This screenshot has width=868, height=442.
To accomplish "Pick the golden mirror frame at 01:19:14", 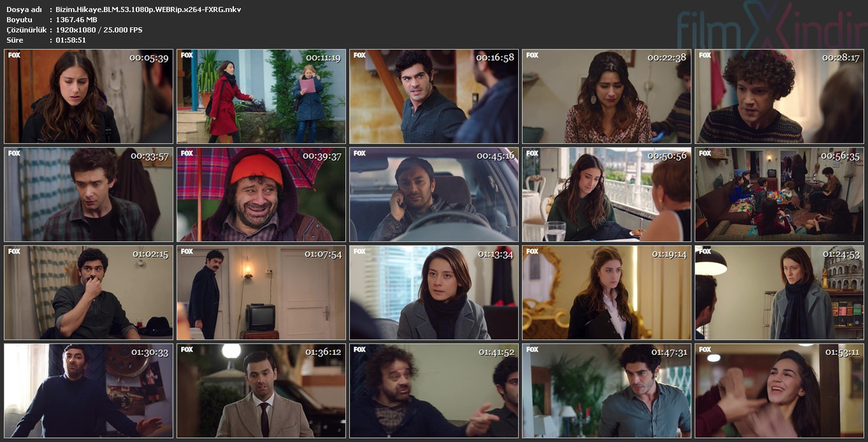I will (x=607, y=293).
